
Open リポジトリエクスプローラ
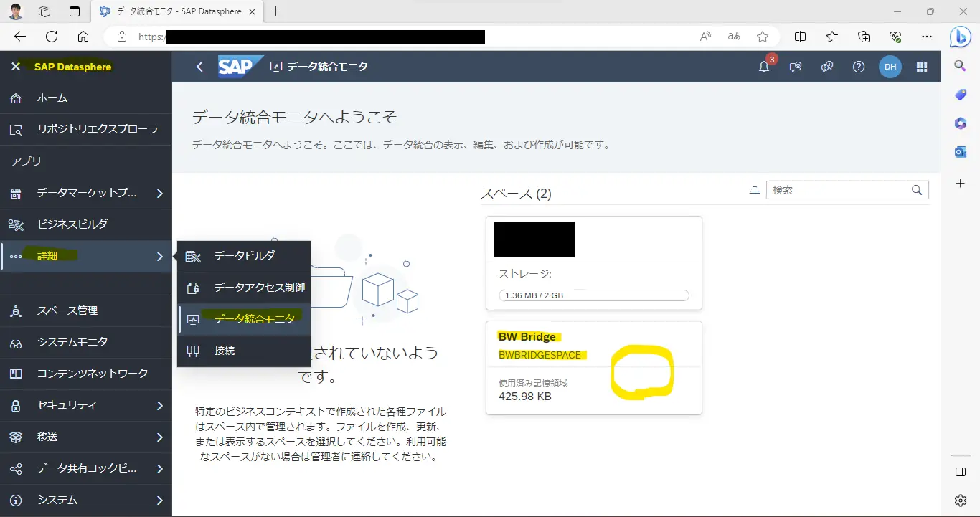point(86,130)
